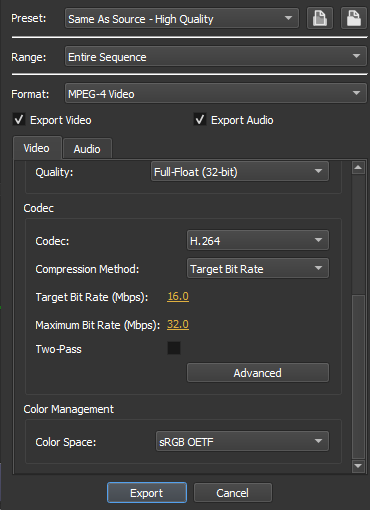Open the Color Space dropdown showing sRGB OETF
The height and width of the screenshot is (510, 370).
point(242,441)
